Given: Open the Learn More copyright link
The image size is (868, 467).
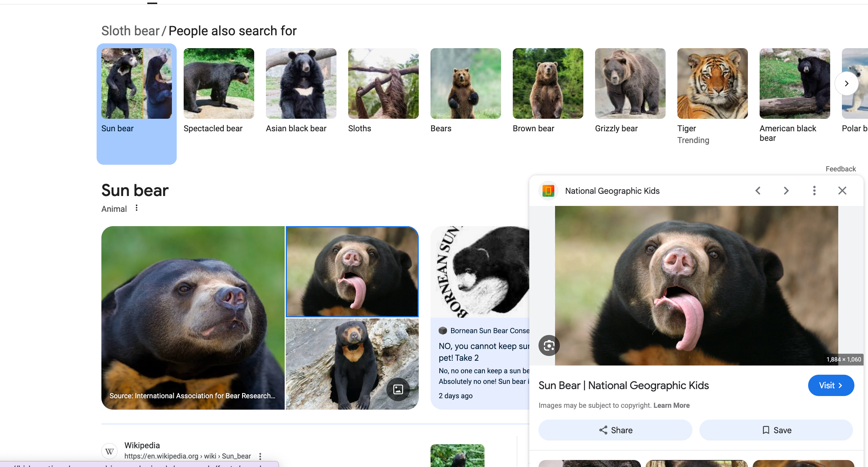Looking at the screenshot, I should click(671, 405).
